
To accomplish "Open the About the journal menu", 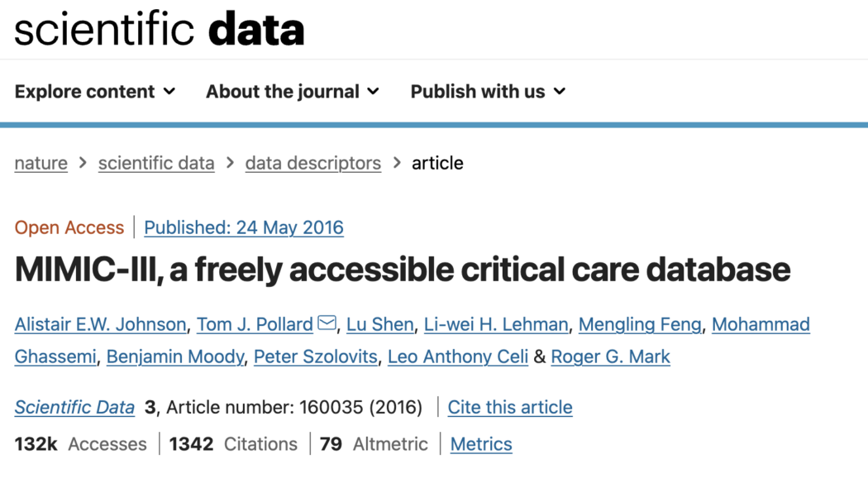I will [293, 92].
